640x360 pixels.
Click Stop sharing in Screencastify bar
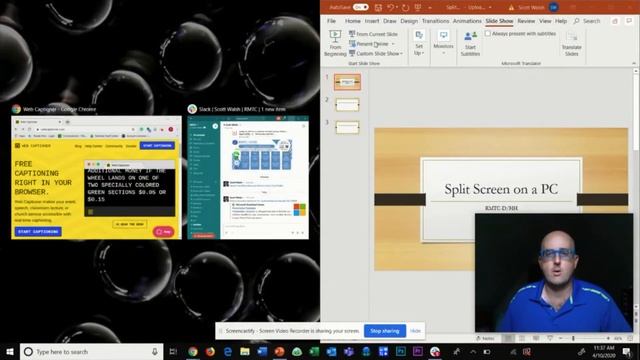click(384, 331)
